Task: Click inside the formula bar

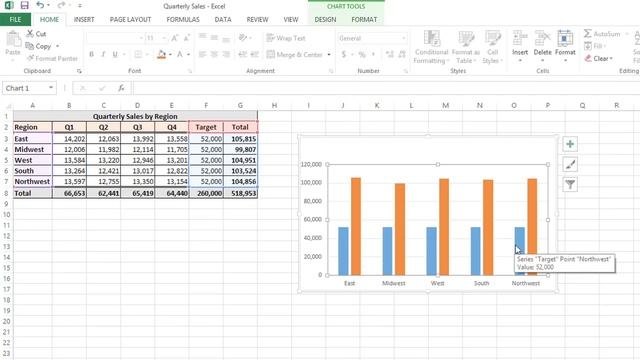Action: click(x=386, y=88)
